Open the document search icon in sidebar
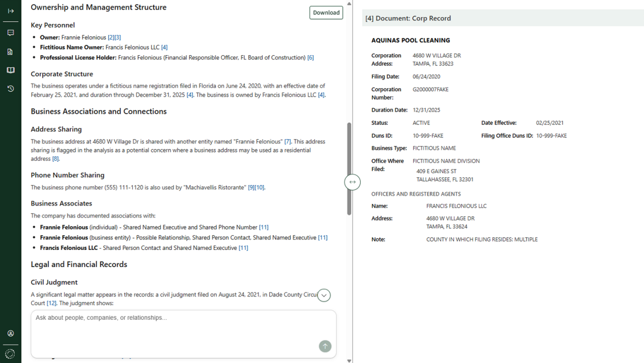The image size is (644, 363). 11,51
